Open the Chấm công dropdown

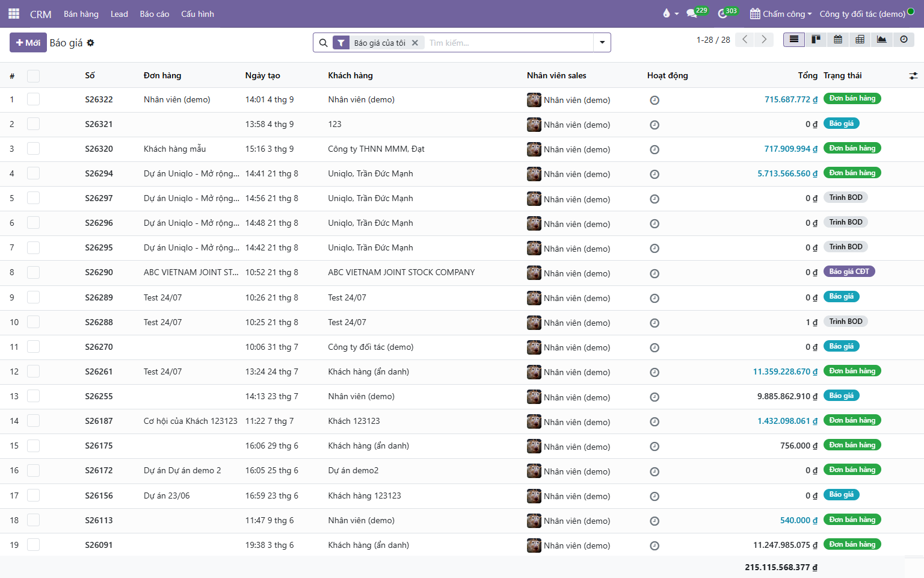point(781,14)
